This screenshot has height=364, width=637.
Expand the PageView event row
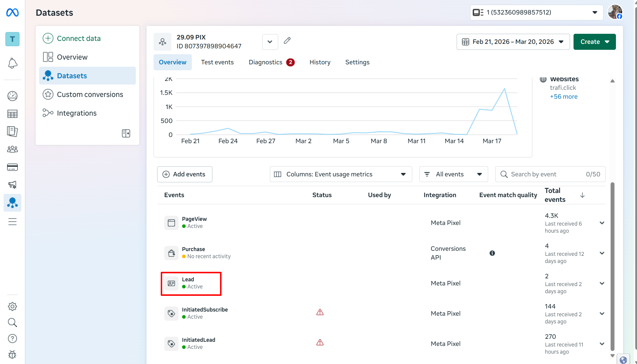[x=602, y=223]
